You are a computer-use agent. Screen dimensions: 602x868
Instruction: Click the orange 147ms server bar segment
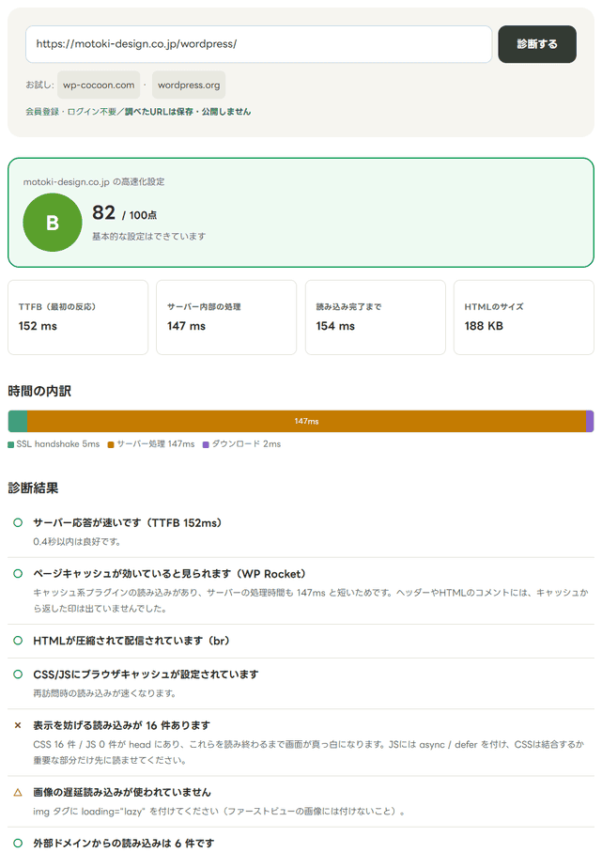[x=306, y=421]
